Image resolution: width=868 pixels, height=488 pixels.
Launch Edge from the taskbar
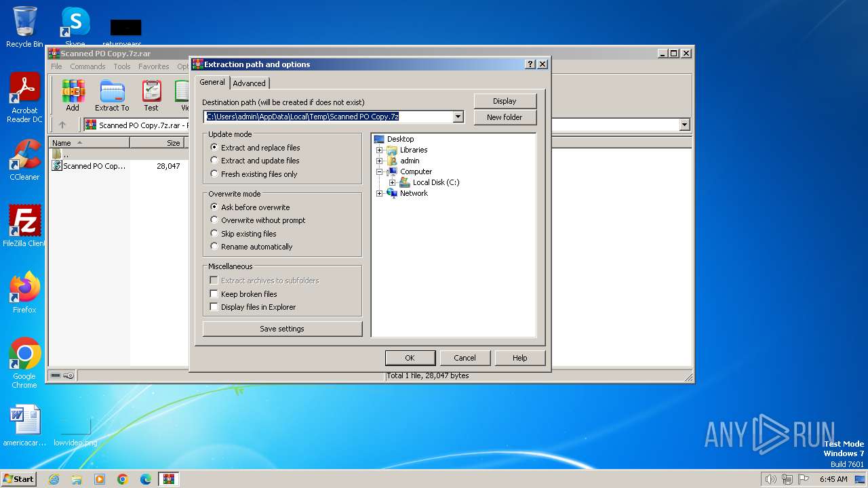(x=146, y=479)
